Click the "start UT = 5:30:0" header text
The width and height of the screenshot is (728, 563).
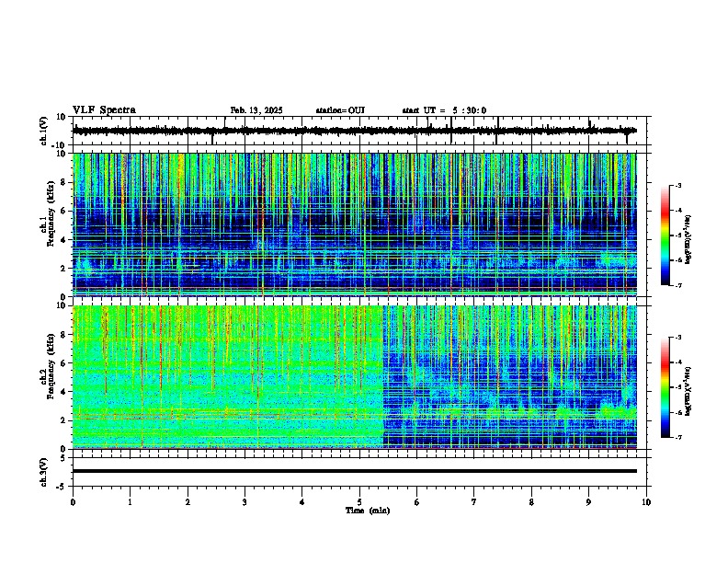(444, 110)
